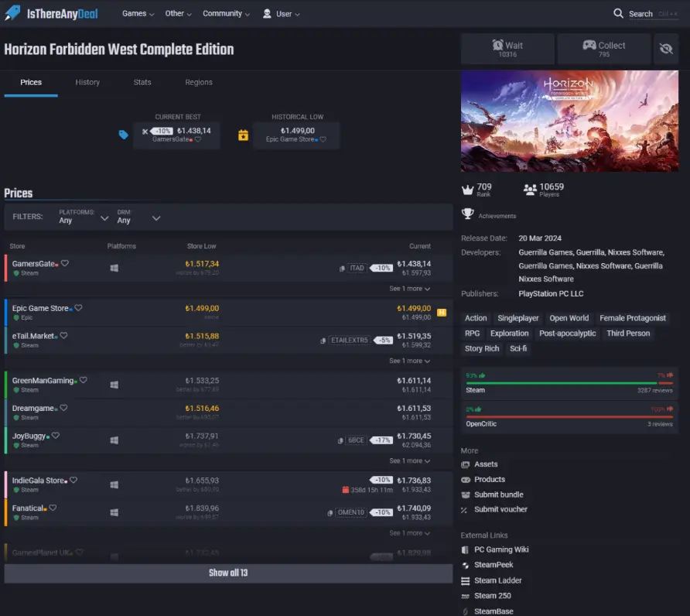
Task: Favorite the Dreamgame store heart
Action: pos(63,408)
